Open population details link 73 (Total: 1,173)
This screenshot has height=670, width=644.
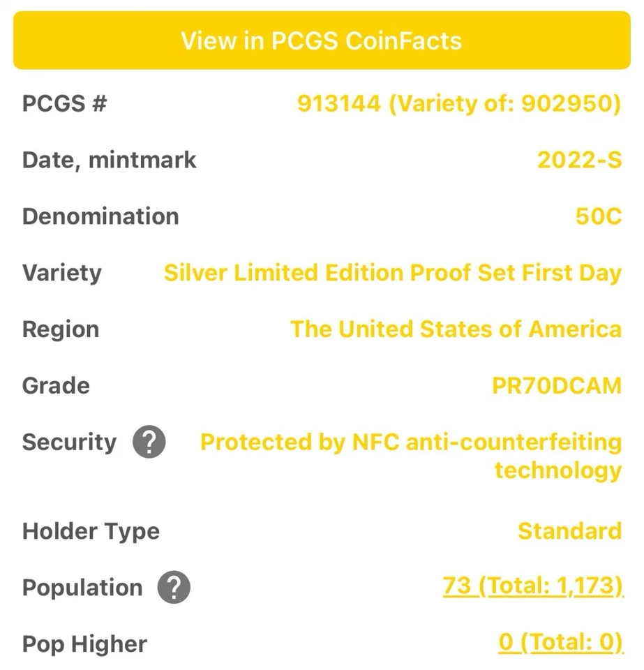[534, 586]
